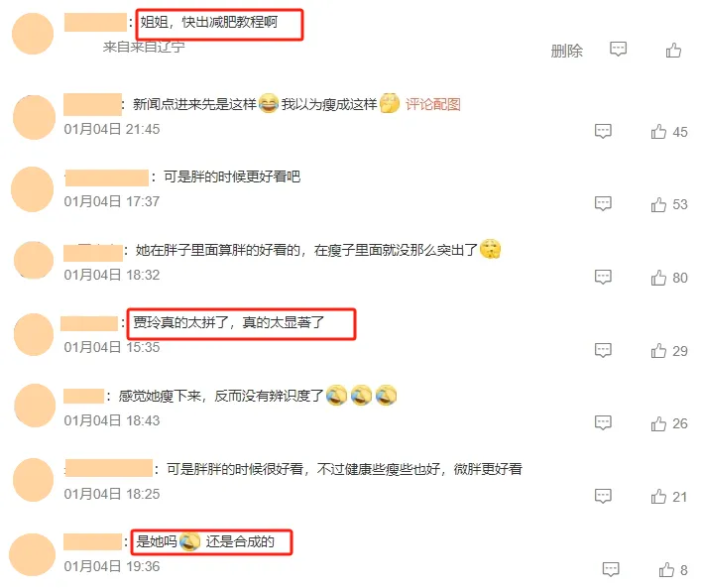Reply to the comment posted at 18:25
Image resolution: width=702 pixels, height=588 pixels.
(x=603, y=496)
